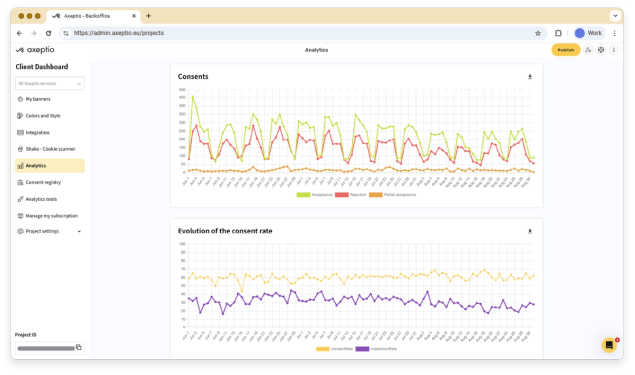Viewport: 635px width, 375px height.
Task: Click the address bar URL
Action: click(119, 33)
